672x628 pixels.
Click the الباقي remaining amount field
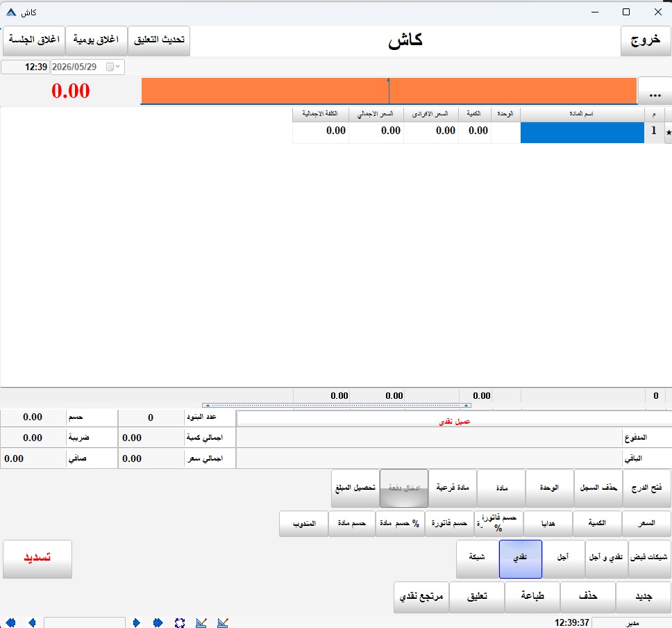(x=430, y=458)
